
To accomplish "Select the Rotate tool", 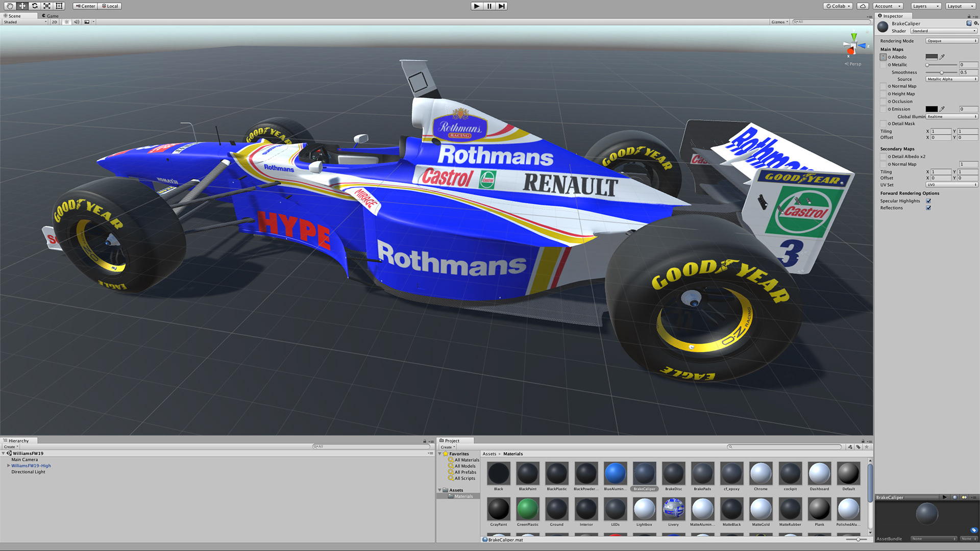I will (x=35, y=6).
